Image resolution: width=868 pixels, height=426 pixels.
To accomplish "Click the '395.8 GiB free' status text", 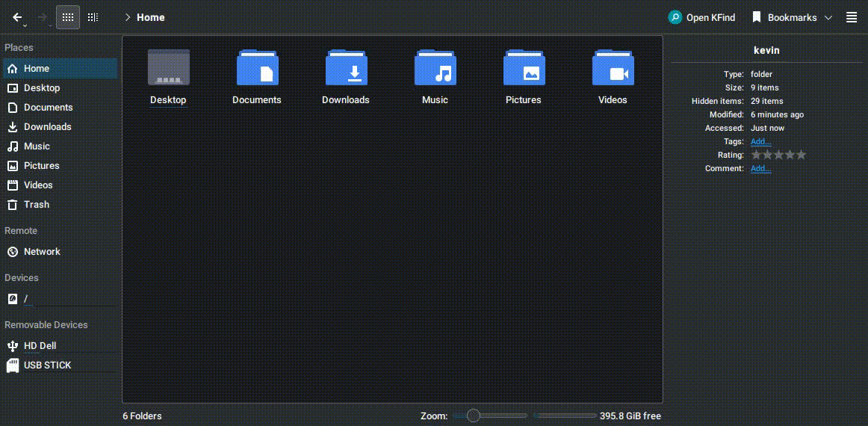I will [x=630, y=416].
